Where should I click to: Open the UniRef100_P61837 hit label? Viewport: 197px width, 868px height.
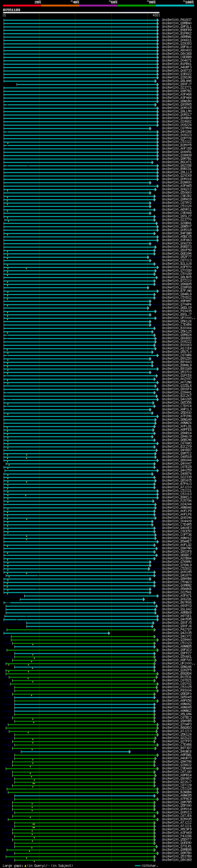click(177, 20)
